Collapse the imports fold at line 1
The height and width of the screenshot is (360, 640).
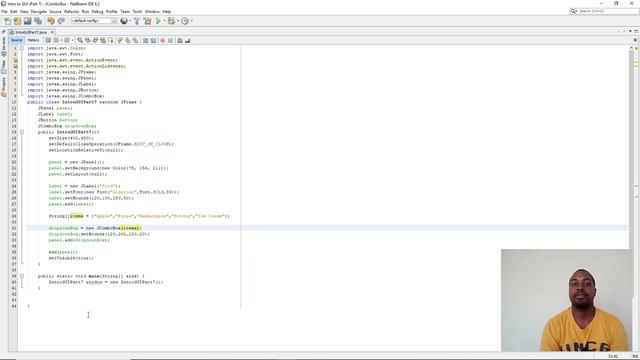coord(22,48)
